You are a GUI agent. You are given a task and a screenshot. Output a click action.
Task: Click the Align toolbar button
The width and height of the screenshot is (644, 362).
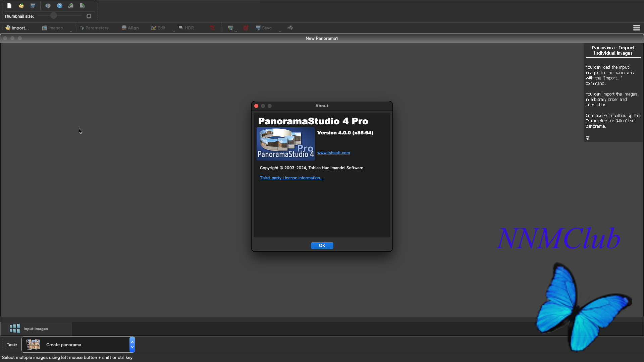click(130, 28)
